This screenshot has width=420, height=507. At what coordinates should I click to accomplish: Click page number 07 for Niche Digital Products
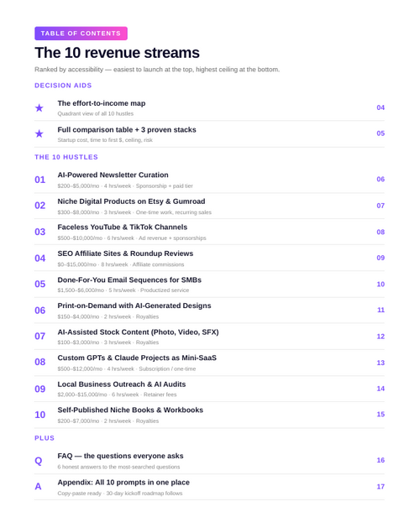coord(381,206)
